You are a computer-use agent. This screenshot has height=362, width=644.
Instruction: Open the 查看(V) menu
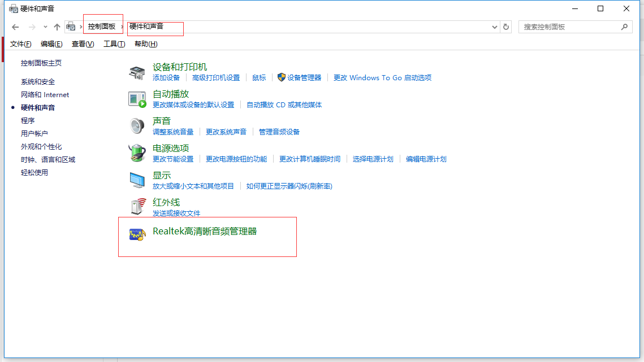click(x=83, y=44)
